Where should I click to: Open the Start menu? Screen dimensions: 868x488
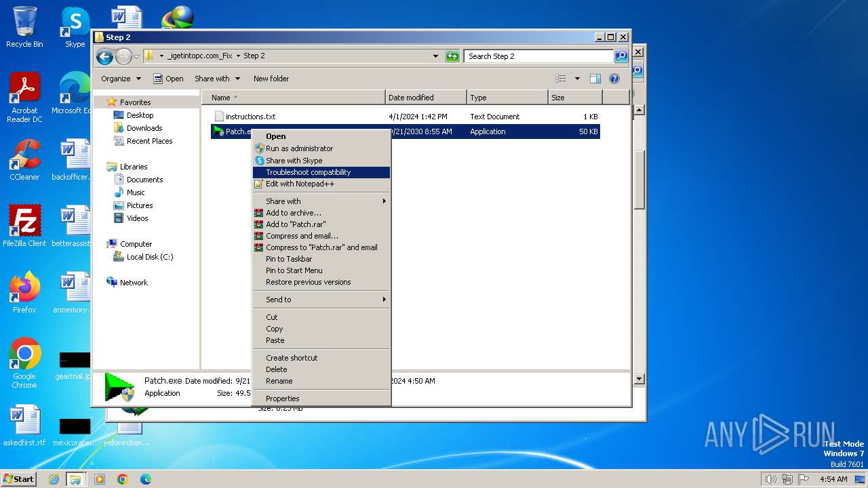(x=18, y=479)
